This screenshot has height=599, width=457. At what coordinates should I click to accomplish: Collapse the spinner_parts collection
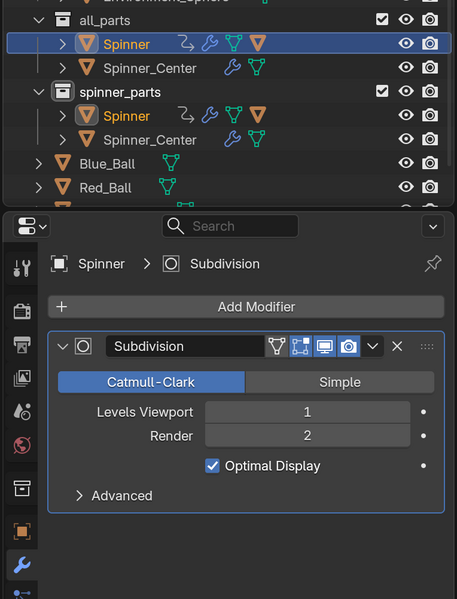[x=39, y=91]
